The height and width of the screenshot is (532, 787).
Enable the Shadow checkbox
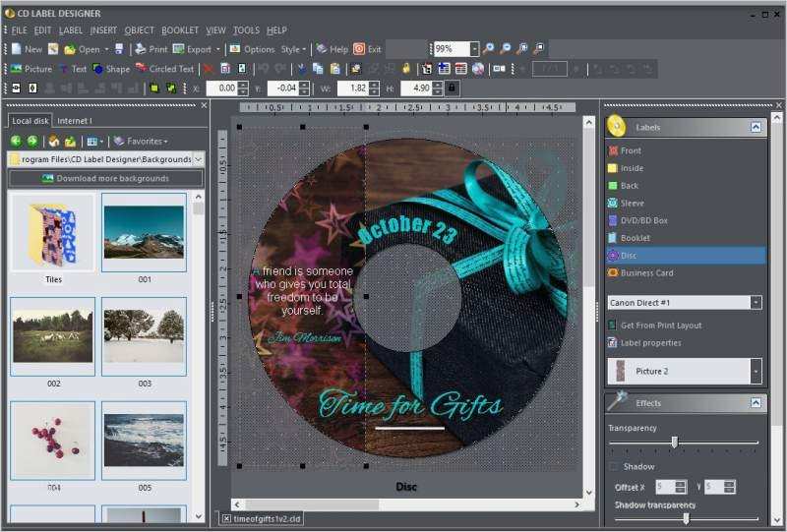pos(614,466)
